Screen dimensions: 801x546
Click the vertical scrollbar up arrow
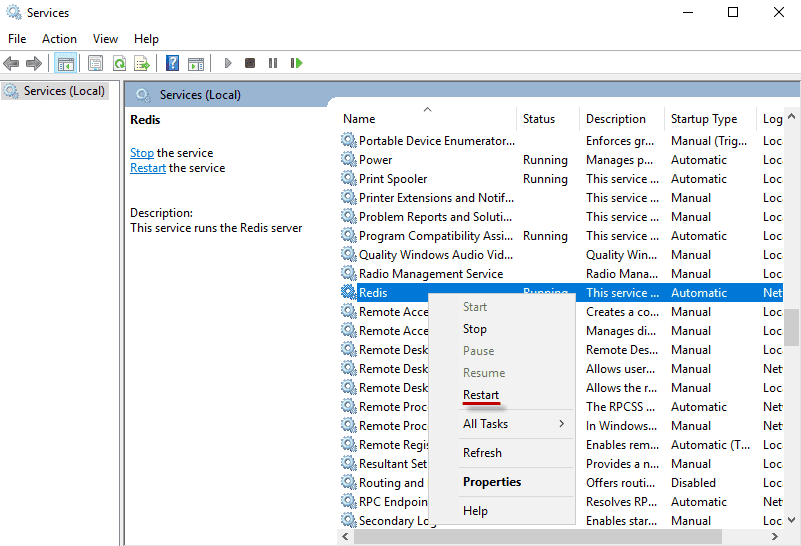[791, 116]
